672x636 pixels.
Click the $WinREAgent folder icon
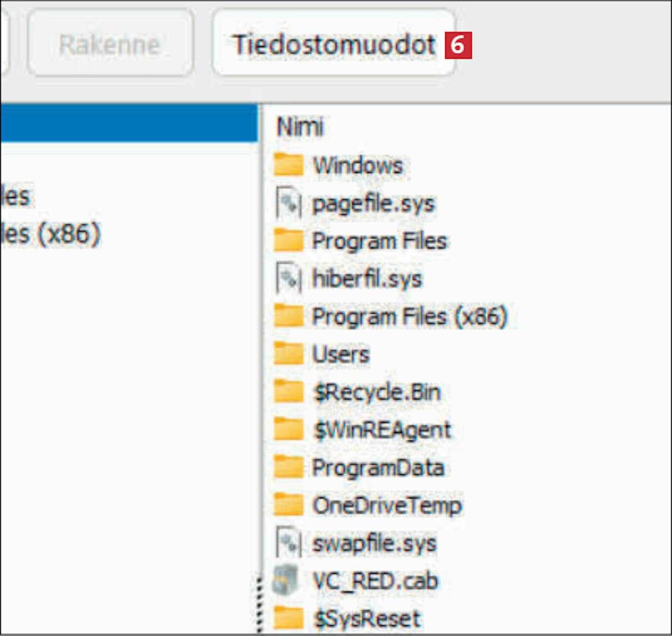point(289,428)
